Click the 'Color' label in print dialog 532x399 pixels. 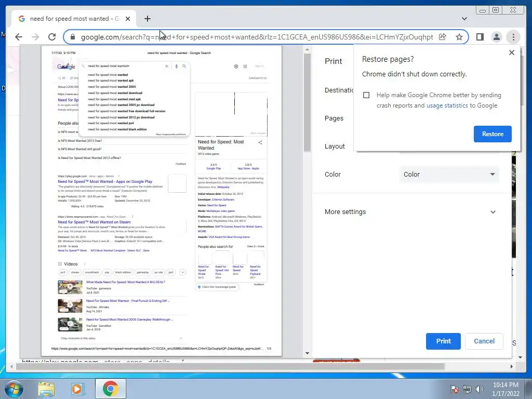(x=332, y=175)
